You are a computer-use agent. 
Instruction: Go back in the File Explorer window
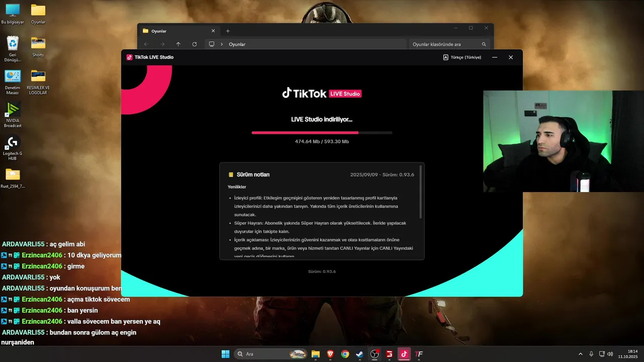click(146, 44)
